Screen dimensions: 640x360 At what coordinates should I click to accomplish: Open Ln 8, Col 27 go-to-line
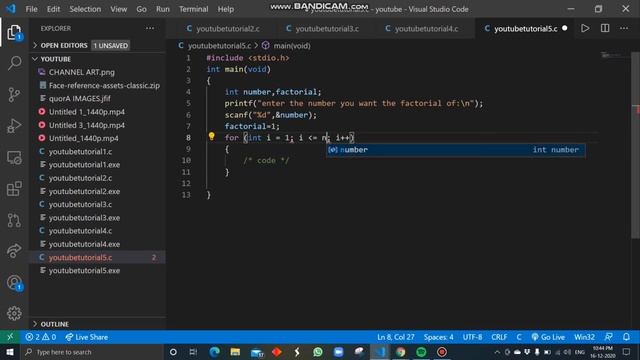396,337
